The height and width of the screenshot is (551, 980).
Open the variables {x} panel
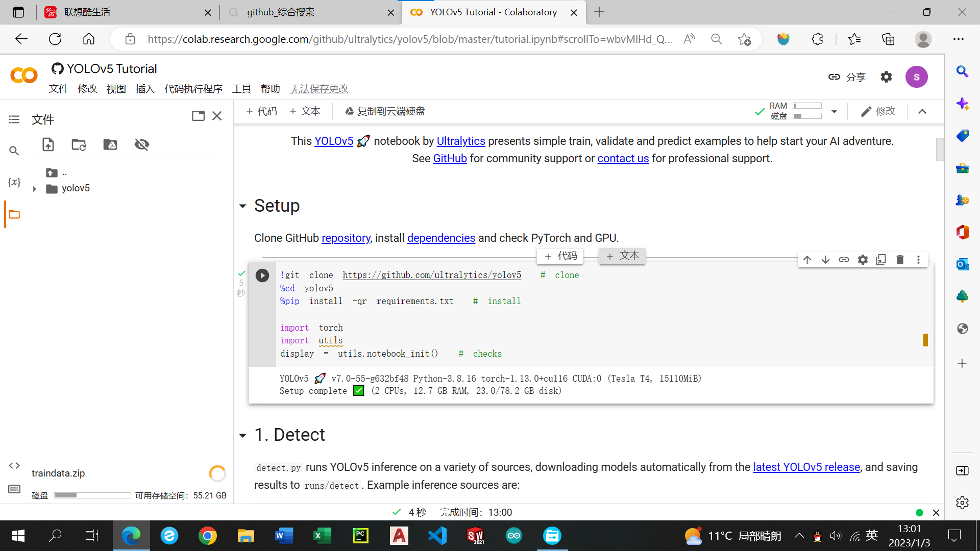(x=14, y=182)
